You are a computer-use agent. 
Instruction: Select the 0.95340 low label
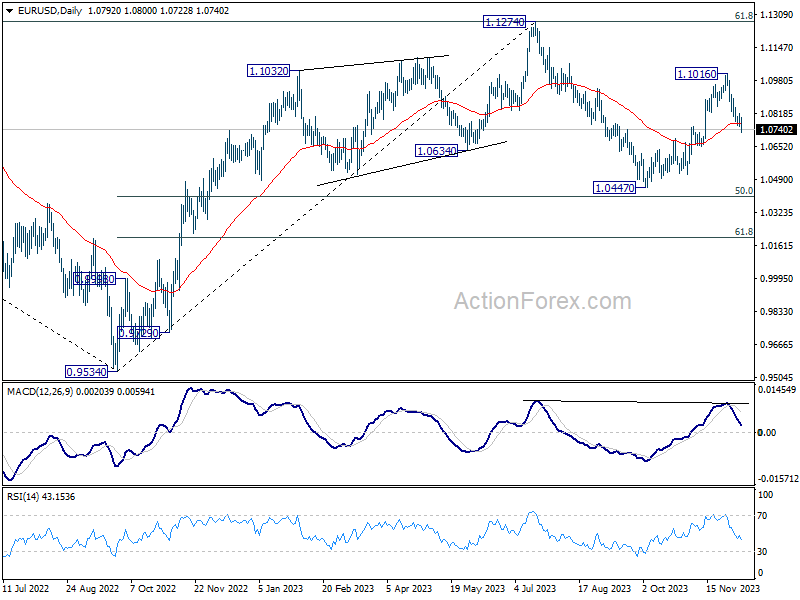click(87, 372)
